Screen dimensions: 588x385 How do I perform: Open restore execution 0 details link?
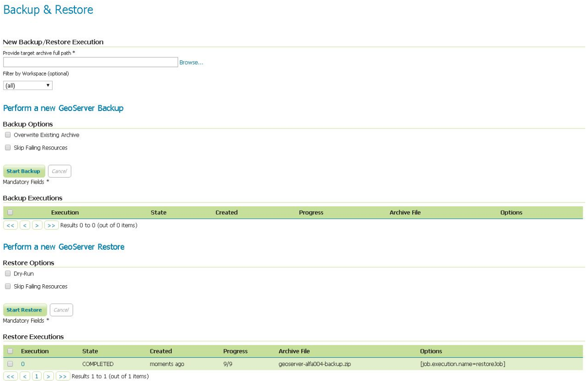click(x=22, y=364)
